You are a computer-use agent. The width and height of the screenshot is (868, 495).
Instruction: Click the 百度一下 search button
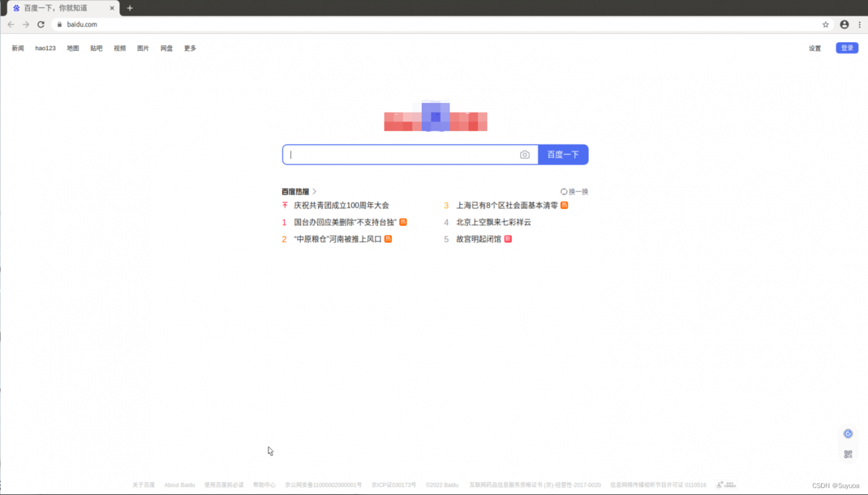pos(564,155)
